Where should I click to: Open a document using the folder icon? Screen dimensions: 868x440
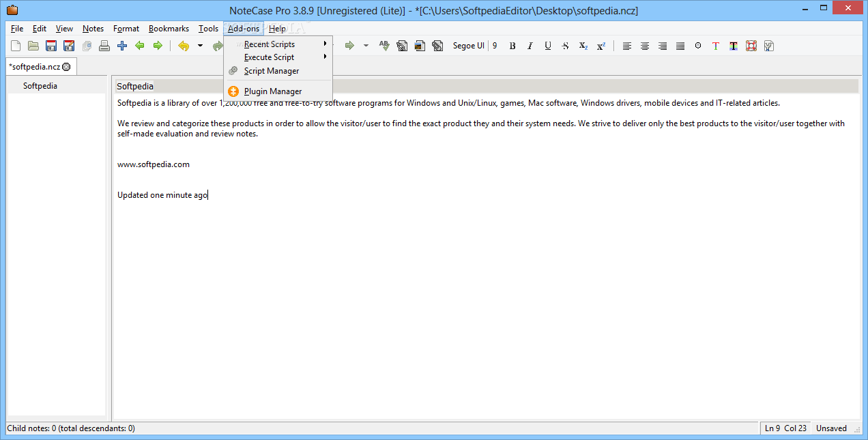[x=33, y=46]
